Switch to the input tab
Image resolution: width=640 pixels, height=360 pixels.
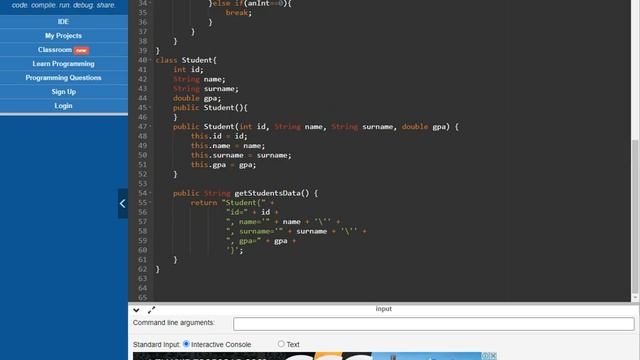click(383, 309)
